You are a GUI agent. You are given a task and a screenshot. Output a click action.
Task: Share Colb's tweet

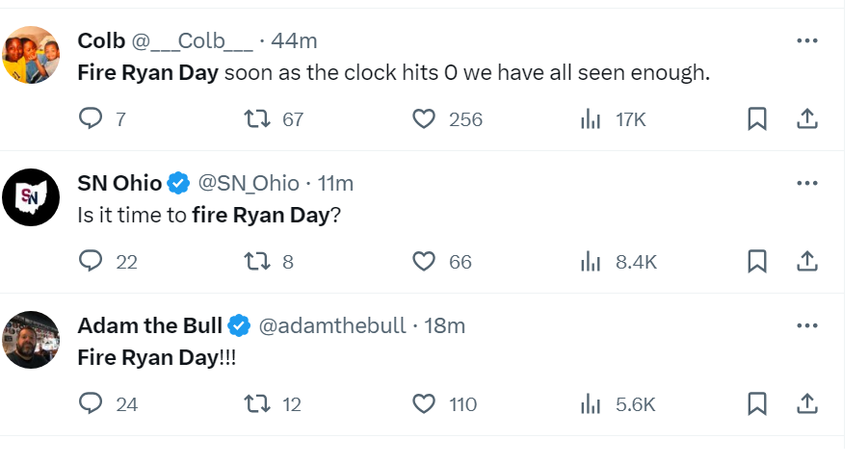(x=807, y=118)
